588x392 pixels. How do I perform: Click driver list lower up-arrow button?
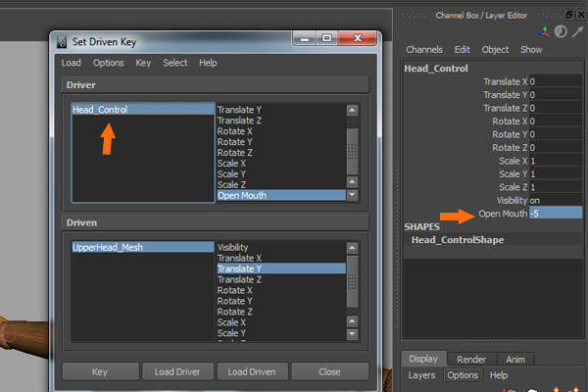352,182
